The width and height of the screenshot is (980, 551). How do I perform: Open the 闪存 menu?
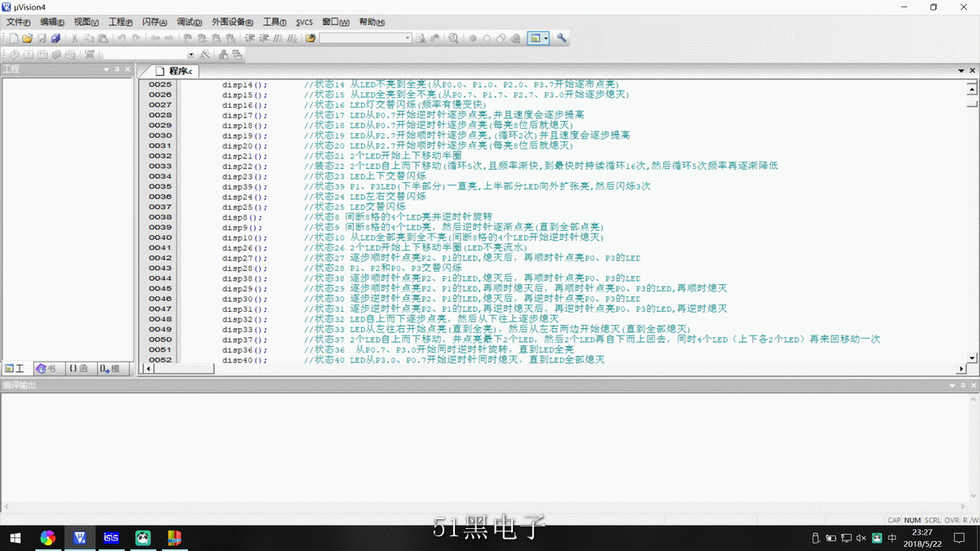[154, 23]
